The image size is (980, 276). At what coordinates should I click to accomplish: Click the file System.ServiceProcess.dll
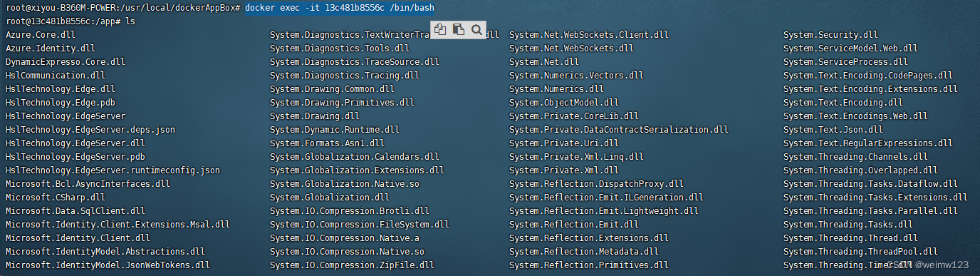tap(845, 61)
